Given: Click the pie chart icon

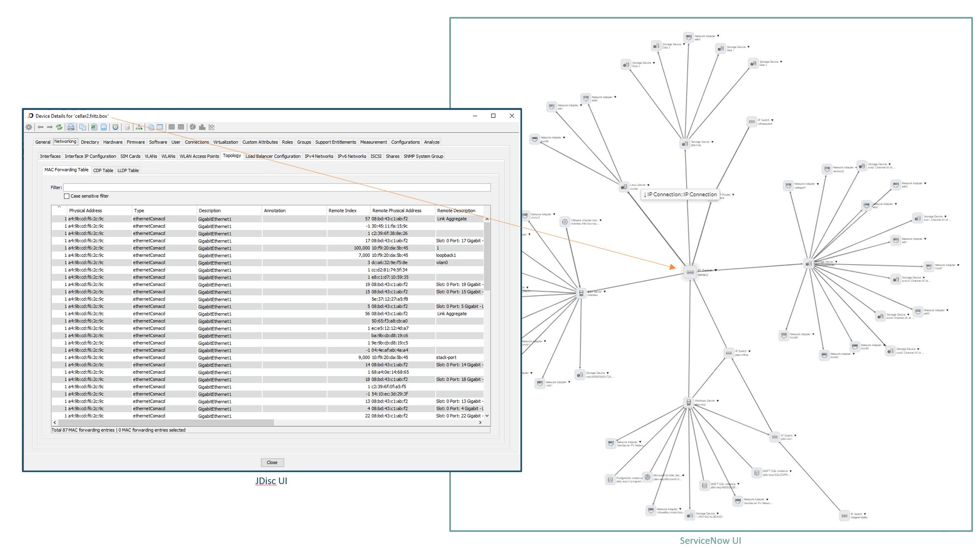Looking at the screenshot, I should point(192,127).
